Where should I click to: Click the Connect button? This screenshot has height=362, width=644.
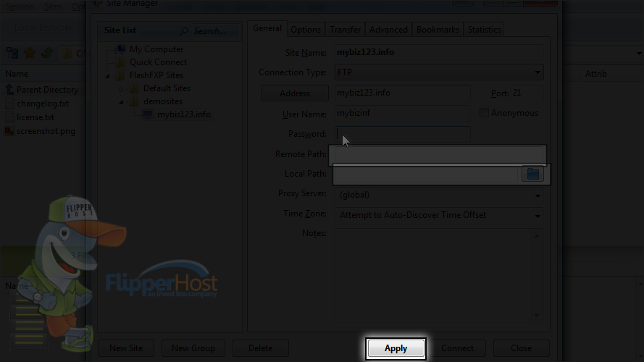(x=457, y=348)
